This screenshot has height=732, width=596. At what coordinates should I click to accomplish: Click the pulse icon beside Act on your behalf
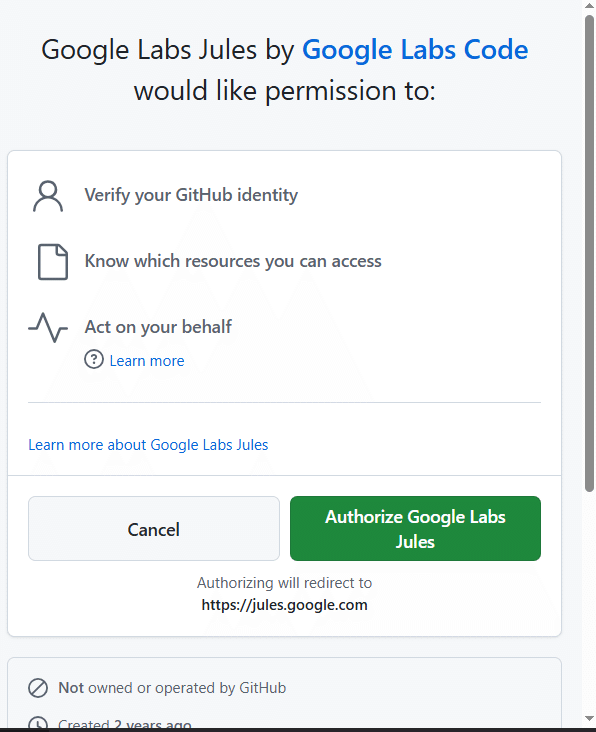(48, 327)
